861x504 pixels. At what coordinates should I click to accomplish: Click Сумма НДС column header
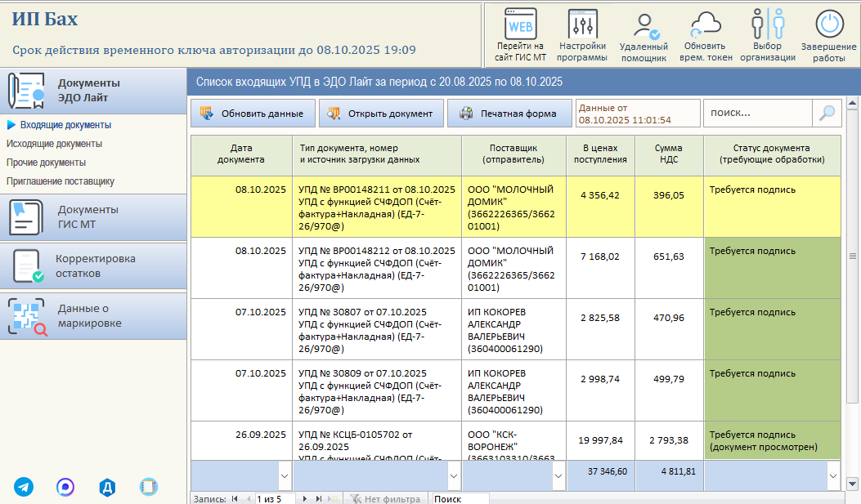tap(669, 154)
